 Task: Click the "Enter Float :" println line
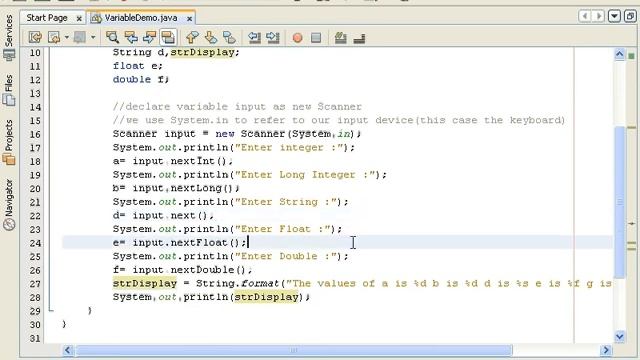227,229
